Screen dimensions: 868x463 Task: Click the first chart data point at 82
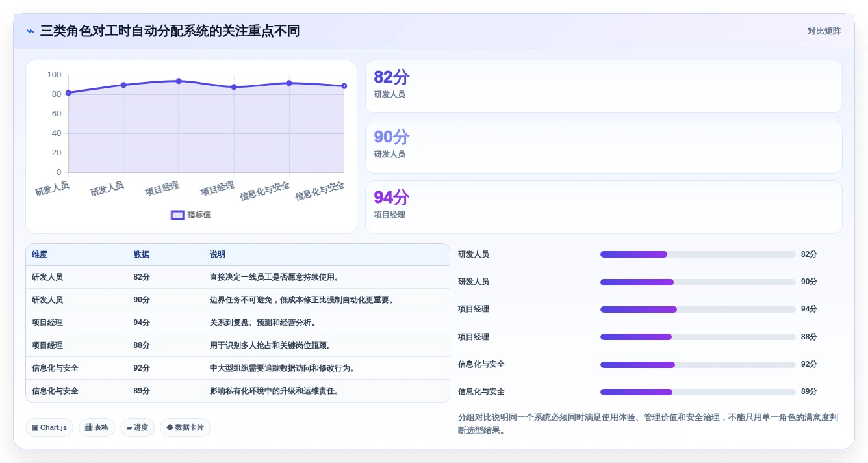tap(68, 93)
